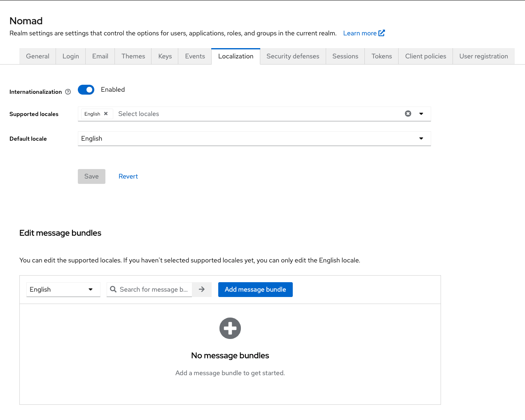Click the plus icon for no bundles

point(230,328)
